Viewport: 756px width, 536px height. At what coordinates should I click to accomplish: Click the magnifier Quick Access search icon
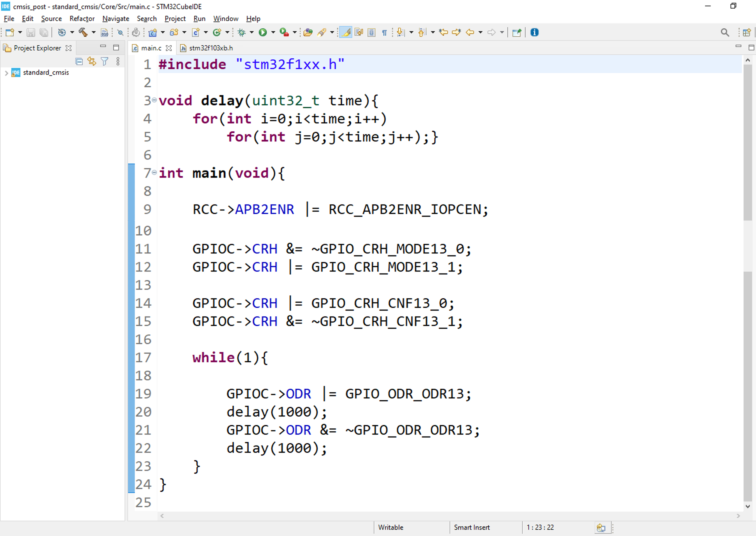tap(725, 32)
